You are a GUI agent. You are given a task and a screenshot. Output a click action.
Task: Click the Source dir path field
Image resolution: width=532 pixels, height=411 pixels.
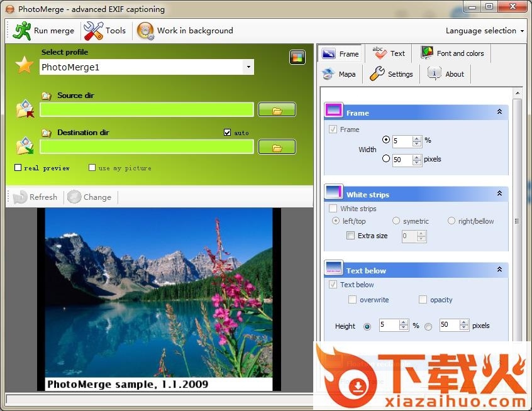pyautogui.click(x=147, y=109)
